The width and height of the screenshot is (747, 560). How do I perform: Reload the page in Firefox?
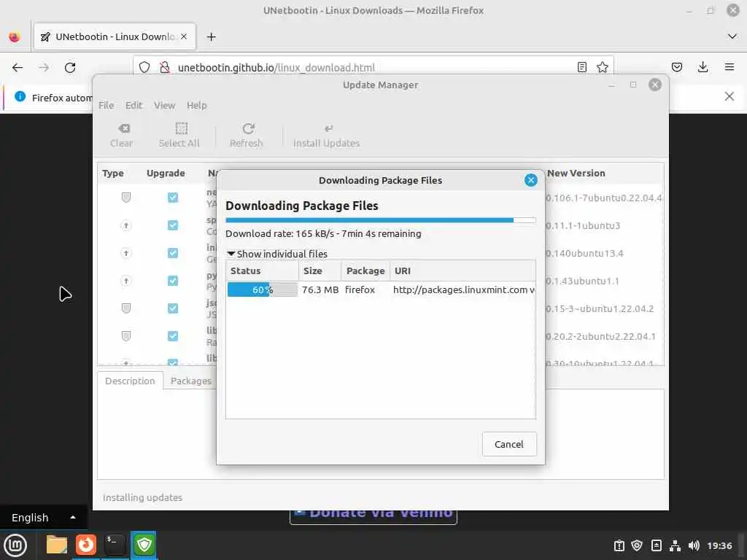pyautogui.click(x=70, y=68)
